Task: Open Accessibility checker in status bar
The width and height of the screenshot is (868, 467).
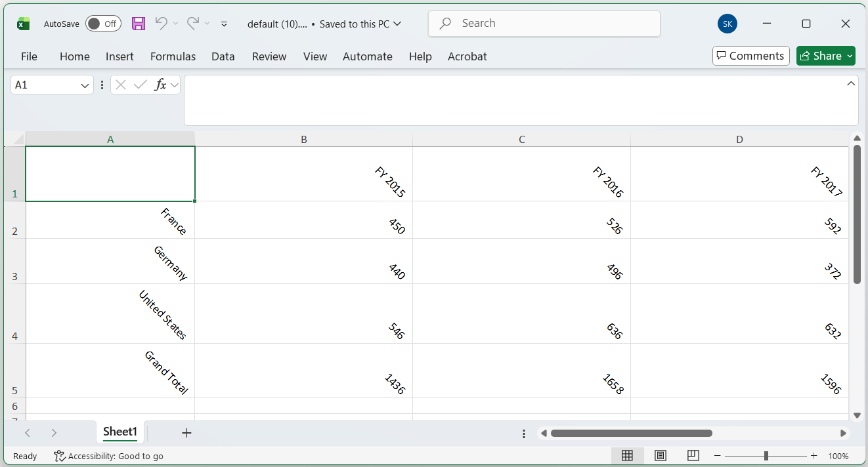Action: point(109,456)
